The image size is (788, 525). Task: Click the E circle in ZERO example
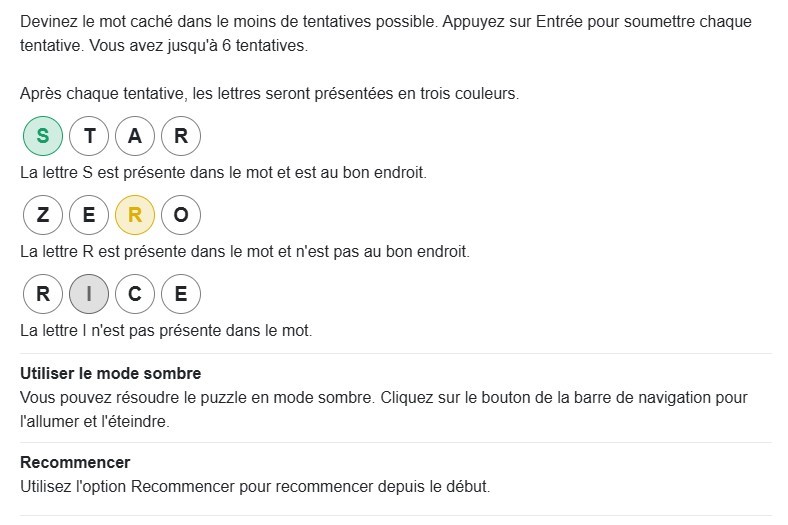[x=89, y=215]
